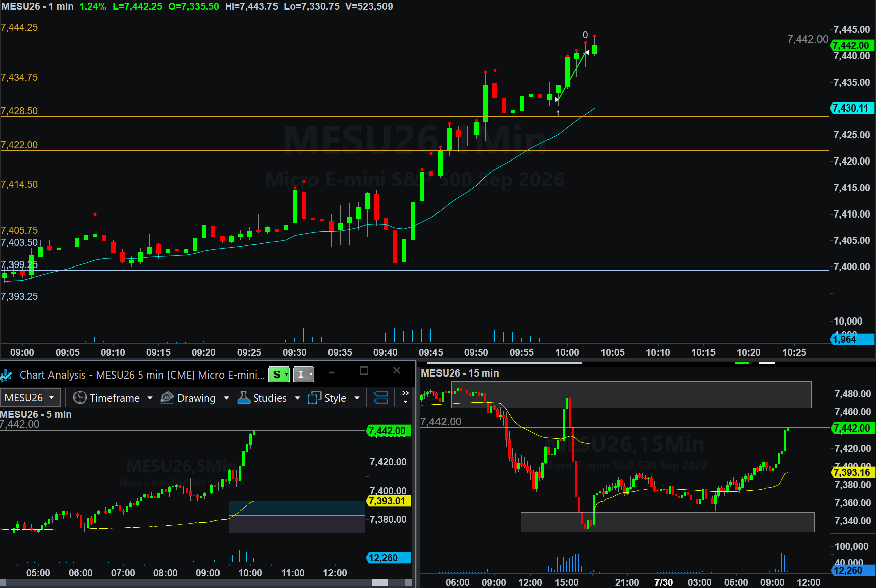The width and height of the screenshot is (876, 588).
Task: Open the Timeframe menu label
Action: 115,398
